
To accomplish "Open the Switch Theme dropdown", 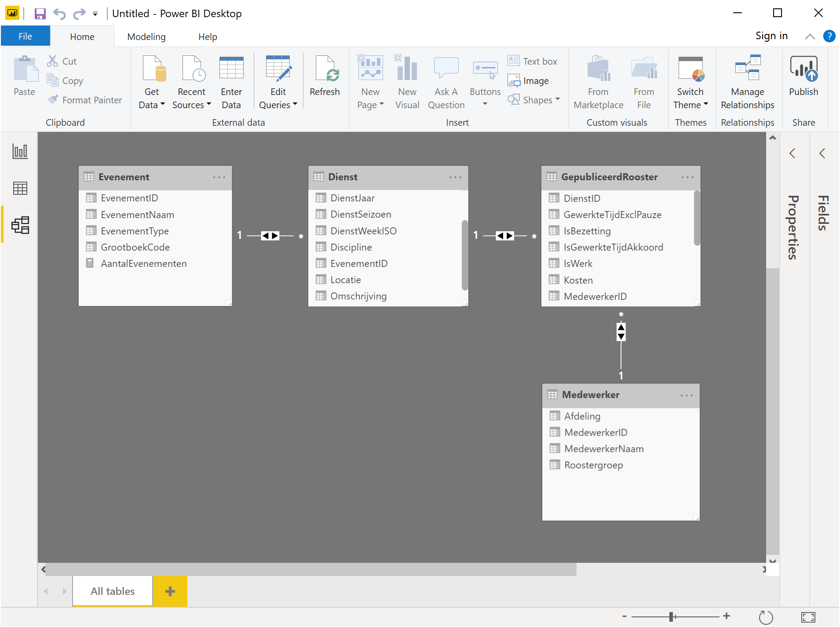I will click(x=690, y=82).
